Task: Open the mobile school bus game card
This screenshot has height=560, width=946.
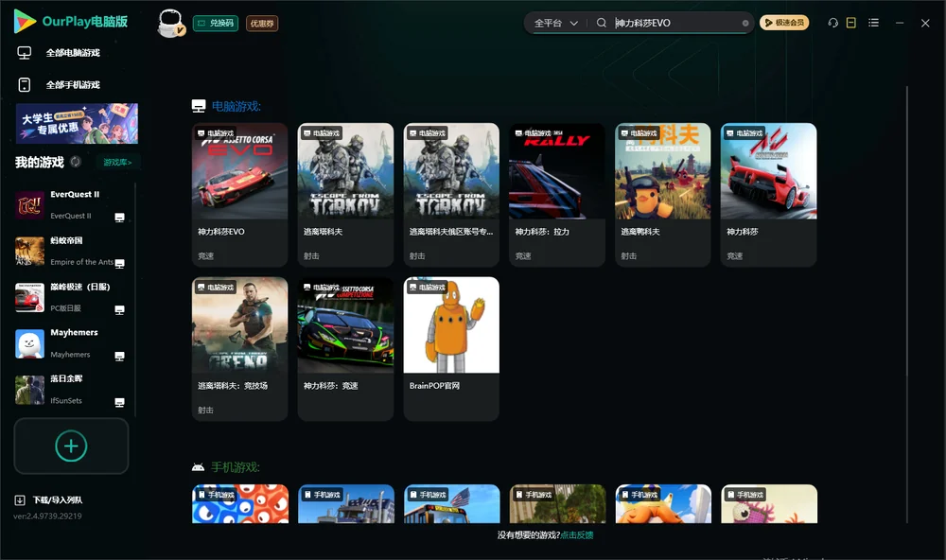Action: pyautogui.click(x=452, y=504)
